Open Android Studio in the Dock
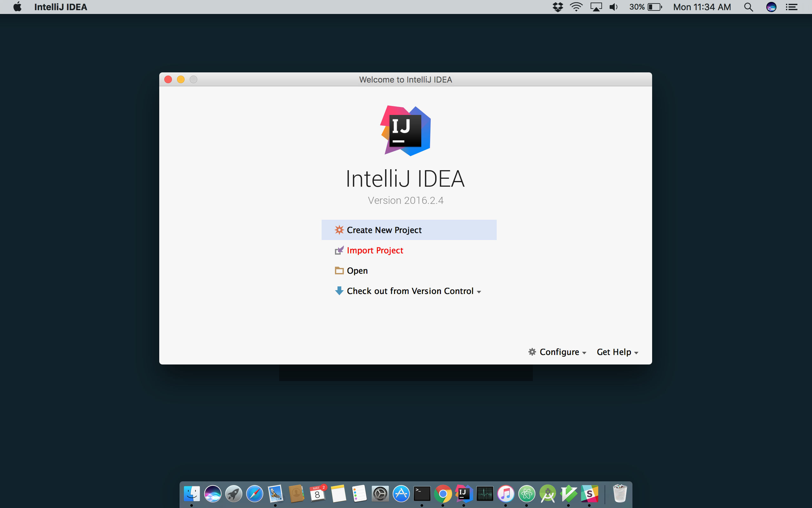812x508 pixels. pyautogui.click(x=547, y=493)
